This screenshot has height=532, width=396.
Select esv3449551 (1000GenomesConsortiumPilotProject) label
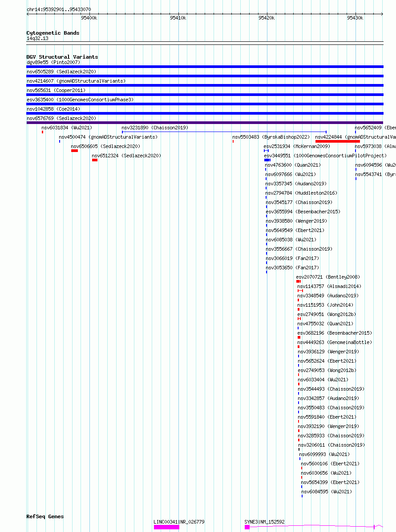pos(325,156)
